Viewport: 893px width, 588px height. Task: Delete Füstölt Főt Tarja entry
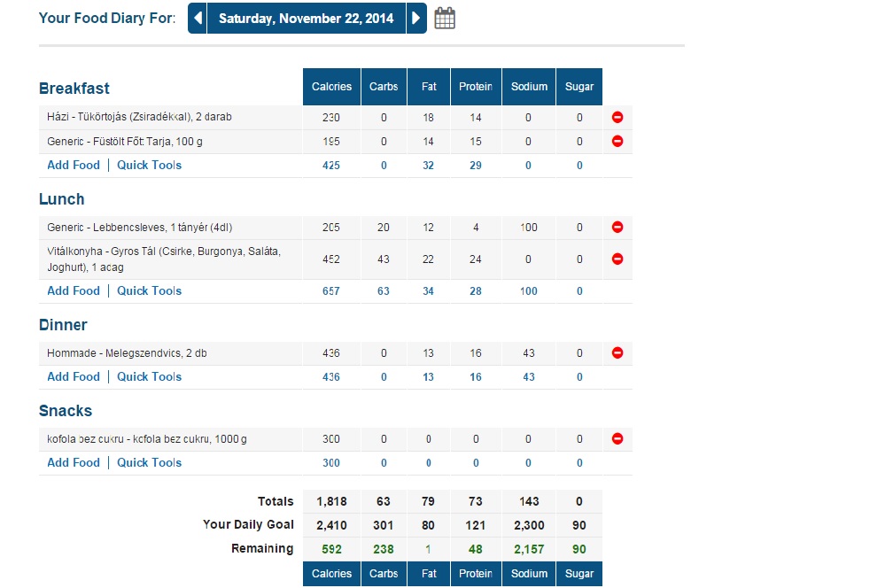[617, 142]
